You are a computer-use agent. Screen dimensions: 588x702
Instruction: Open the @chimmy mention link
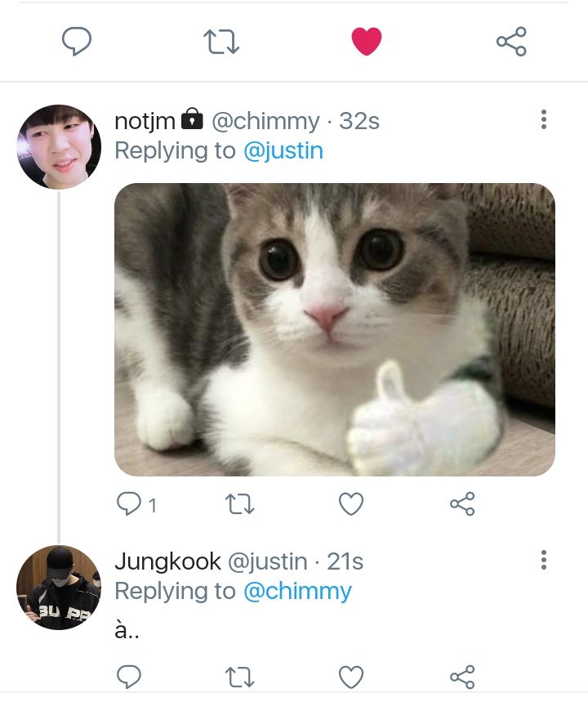click(x=297, y=591)
